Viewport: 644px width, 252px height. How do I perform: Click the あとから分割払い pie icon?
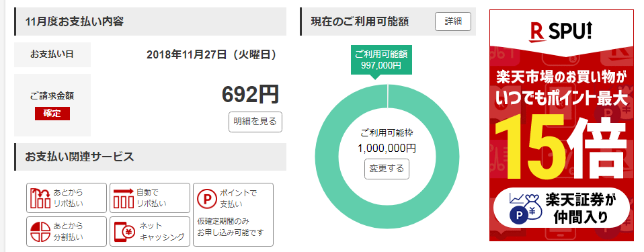40,232
